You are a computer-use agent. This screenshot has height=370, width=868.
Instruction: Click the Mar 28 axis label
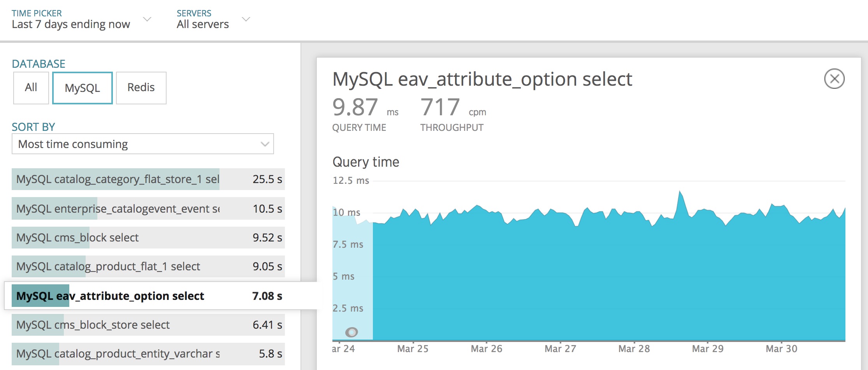(x=634, y=349)
